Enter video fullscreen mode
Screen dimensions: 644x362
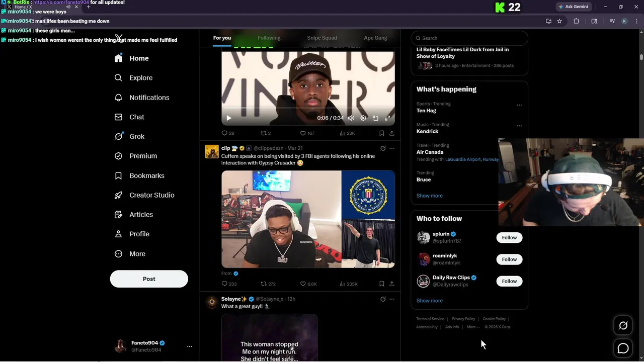(387, 118)
